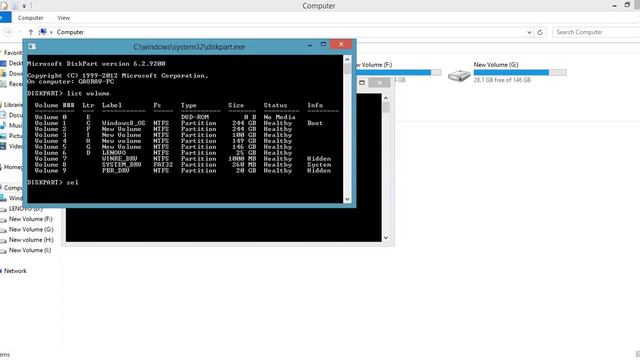Click the WINRE_DRV volume 7 row
Screen dimensions: 640x360
[x=182, y=159]
